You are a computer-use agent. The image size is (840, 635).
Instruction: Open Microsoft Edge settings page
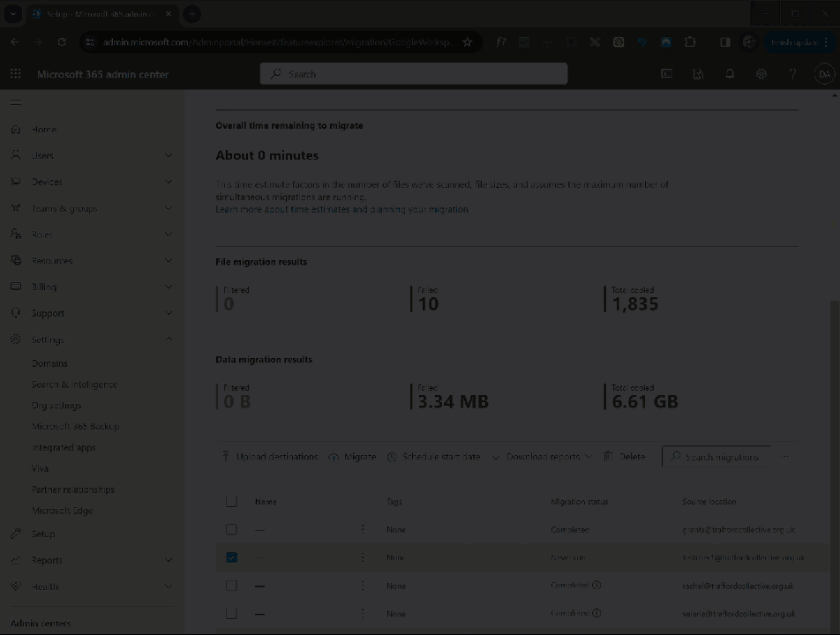pos(62,511)
